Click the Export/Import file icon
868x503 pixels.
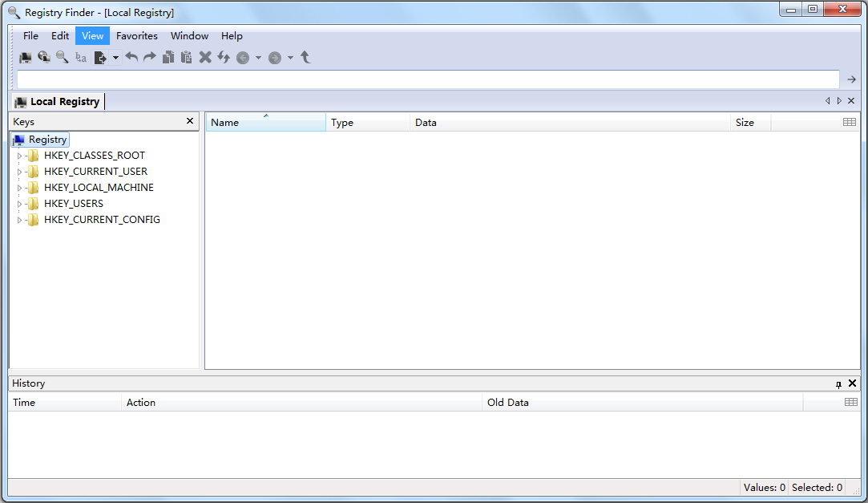[100, 58]
